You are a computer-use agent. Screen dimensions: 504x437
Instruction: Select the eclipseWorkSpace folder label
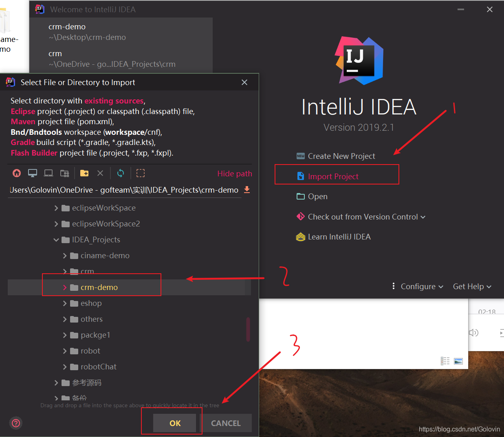(104, 208)
